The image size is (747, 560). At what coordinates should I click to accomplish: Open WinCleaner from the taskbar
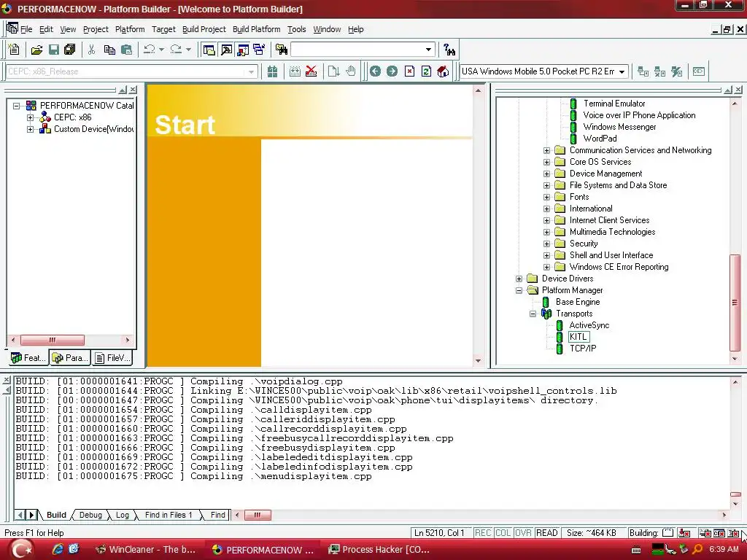146,550
